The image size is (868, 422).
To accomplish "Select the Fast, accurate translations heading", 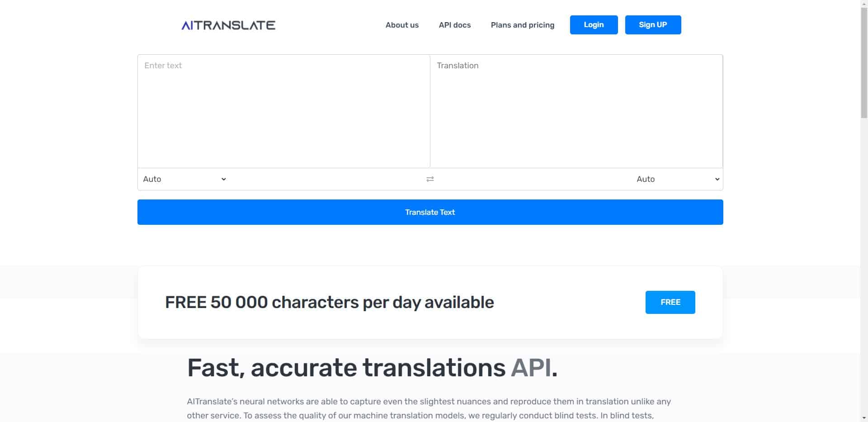I will pos(372,367).
